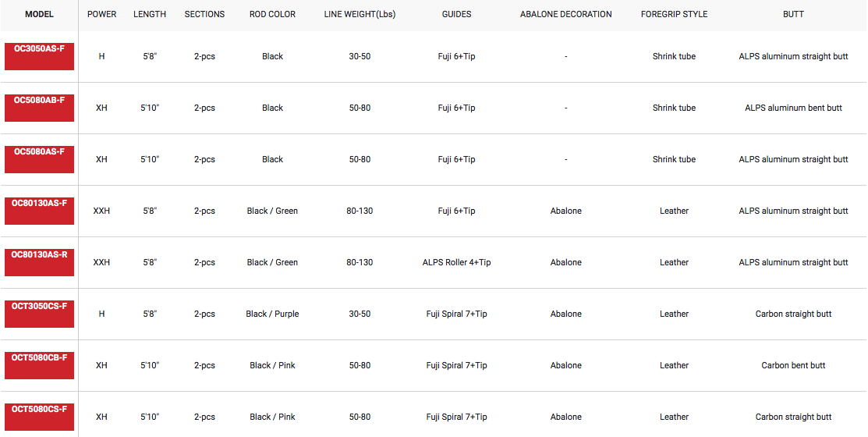Viewport: 868px width, 437px height.
Task: Open the OC3050AS-F model button
Action: (39, 56)
